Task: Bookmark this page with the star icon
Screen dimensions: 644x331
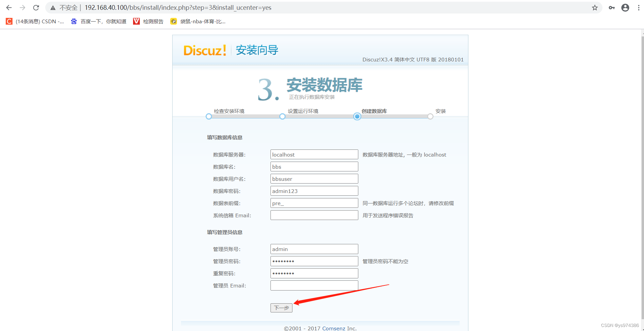Action: click(x=595, y=8)
